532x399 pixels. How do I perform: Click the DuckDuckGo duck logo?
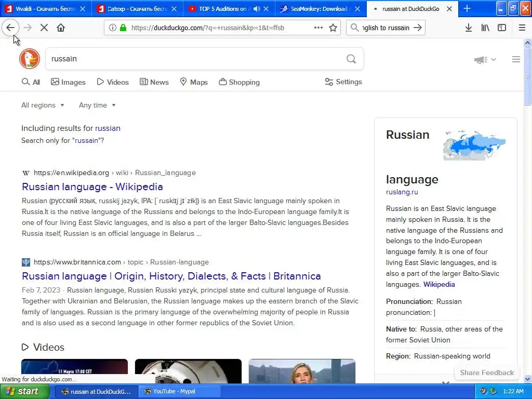click(30, 59)
